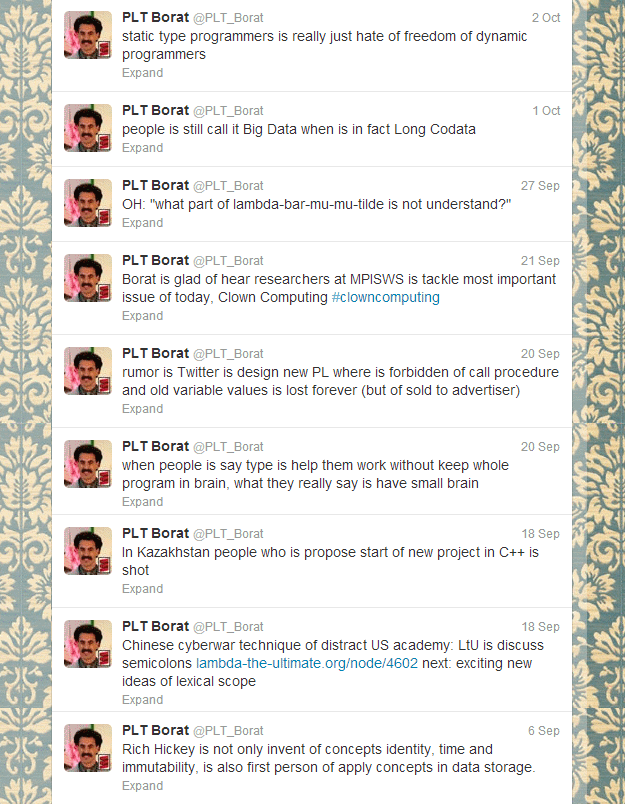
Task: Expand the Chinese cyberwar tweet
Action: point(143,699)
